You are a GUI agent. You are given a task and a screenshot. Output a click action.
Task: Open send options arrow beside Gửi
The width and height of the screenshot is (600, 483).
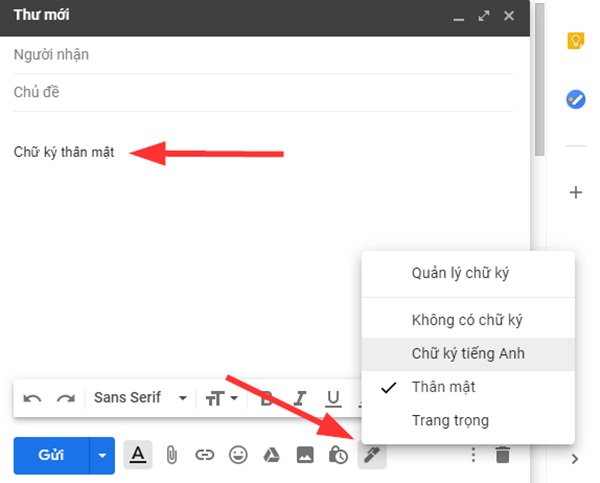[x=101, y=455]
